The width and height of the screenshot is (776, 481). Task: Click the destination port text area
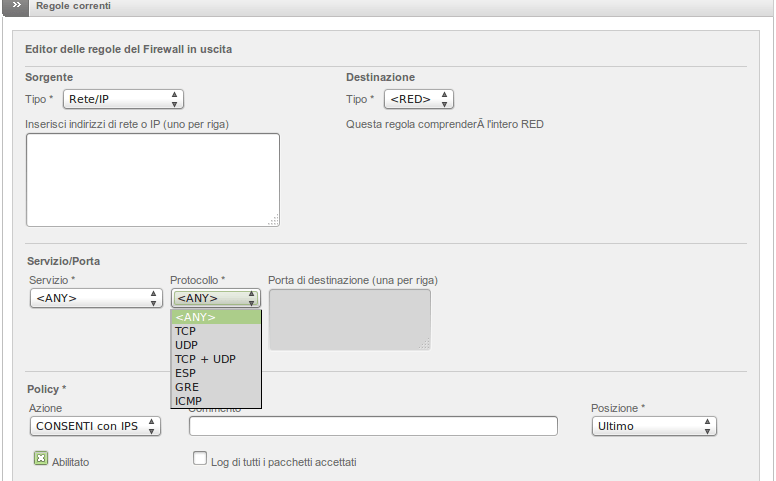[x=349, y=320]
